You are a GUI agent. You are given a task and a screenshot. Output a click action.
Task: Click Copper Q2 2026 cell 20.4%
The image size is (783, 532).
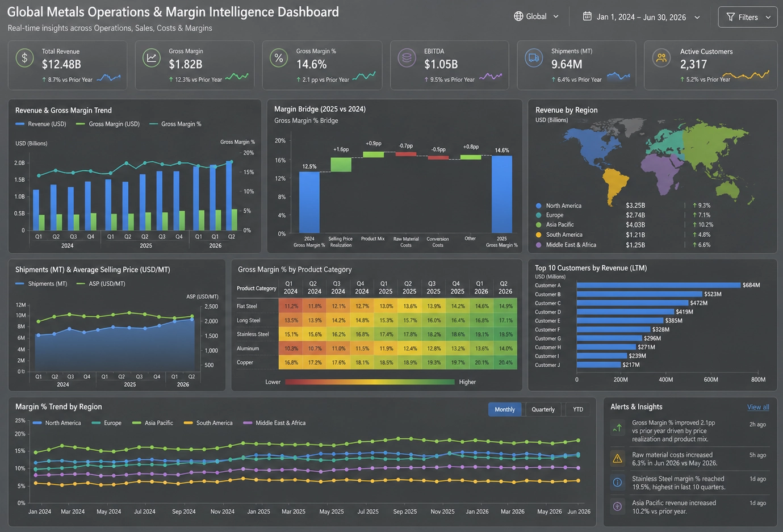coord(505,362)
